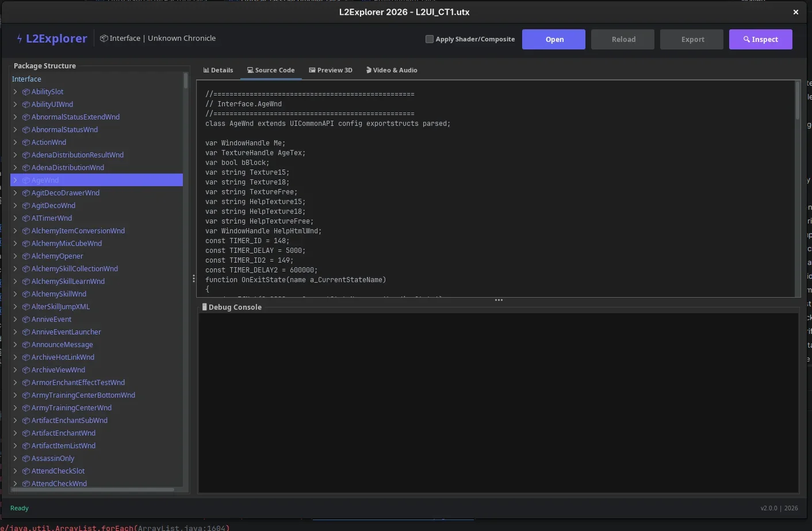
Task: Click the package icon beside AnnounceMessage
Action: [26, 345]
